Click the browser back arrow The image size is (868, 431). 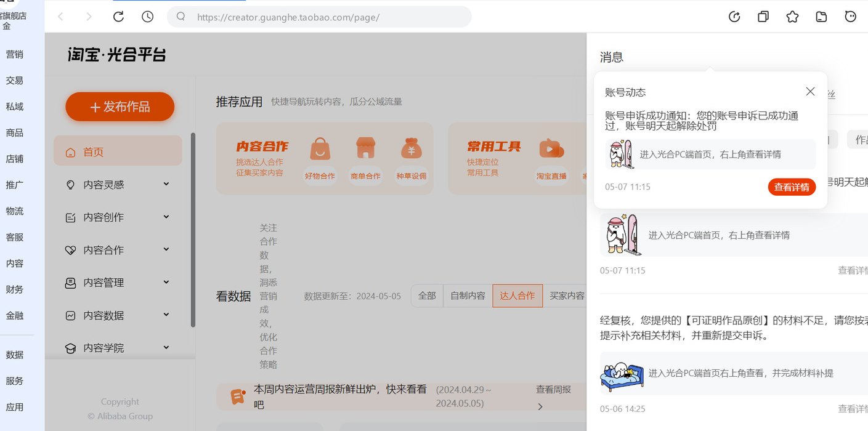60,17
